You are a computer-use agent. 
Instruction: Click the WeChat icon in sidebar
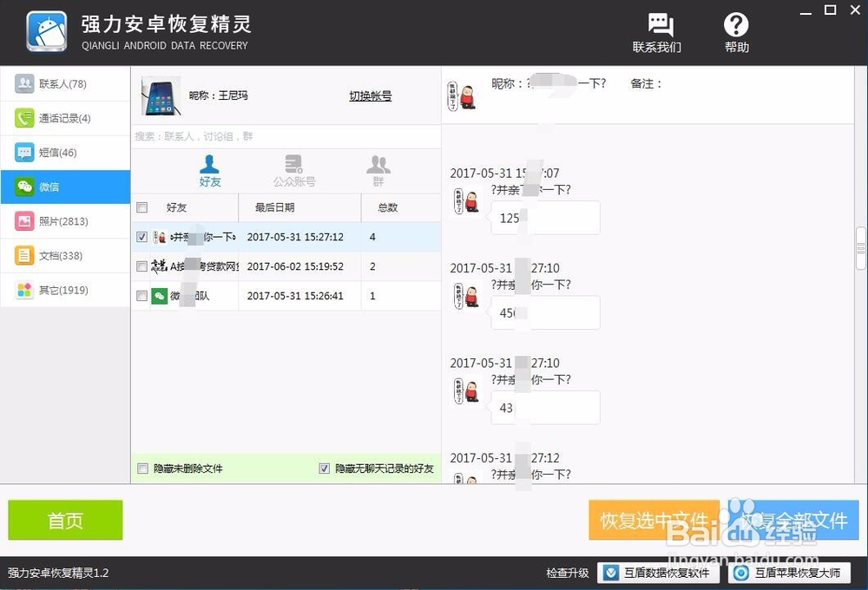click(x=24, y=187)
